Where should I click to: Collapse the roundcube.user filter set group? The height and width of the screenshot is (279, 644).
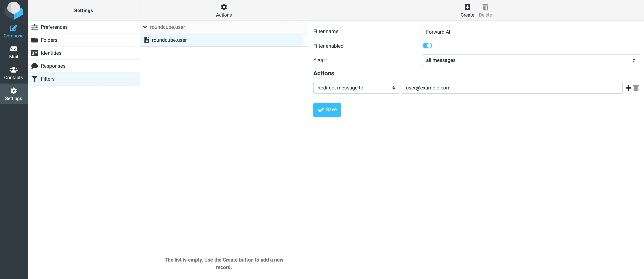[x=145, y=27]
